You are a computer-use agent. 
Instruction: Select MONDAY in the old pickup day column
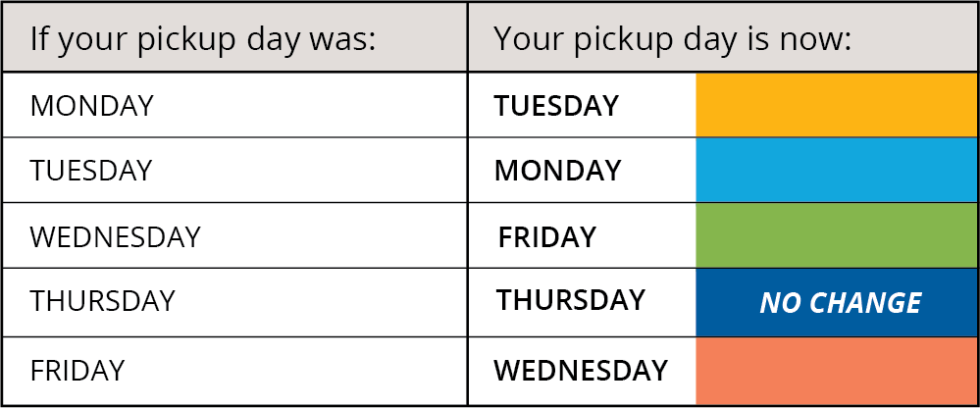[x=91, y=106]
